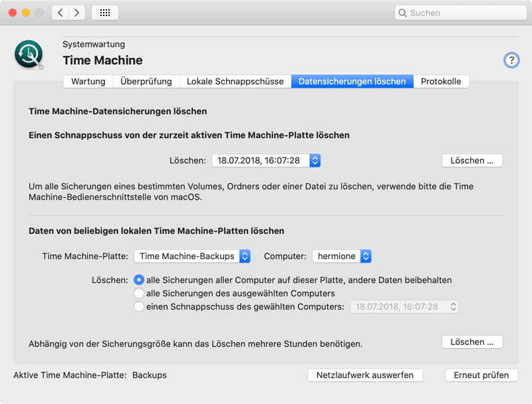Image resolution: width=532 pixels, height=404 pixels.
Task: Select alle Sicherungen aller Computer radio button
Action: [139, 280]
